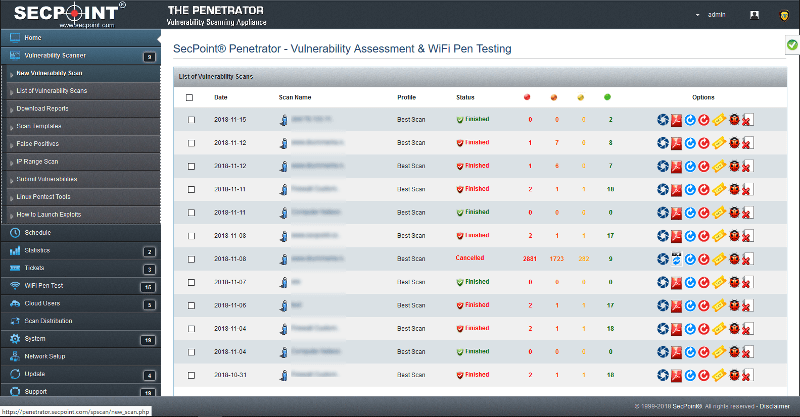Click red circular arrow in 2018-11-15 row
The height and width of the screenshot is (417, 800).
click(704, 120)
